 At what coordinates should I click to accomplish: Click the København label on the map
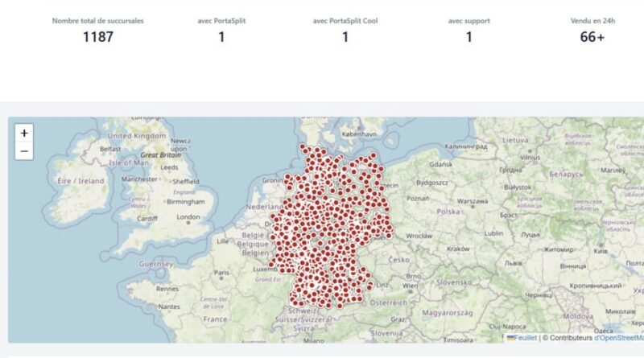click(x=359, y=134)
